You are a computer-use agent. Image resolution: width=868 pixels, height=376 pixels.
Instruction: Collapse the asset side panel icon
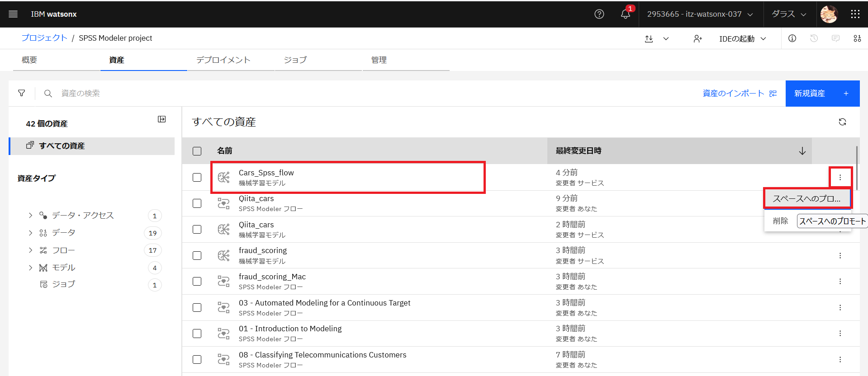pos(161,119)
